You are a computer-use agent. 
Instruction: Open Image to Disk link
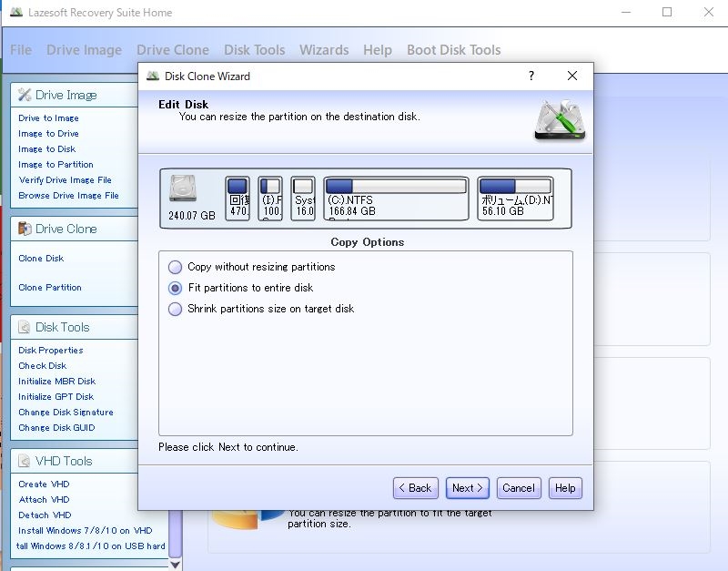tap(47, 149)
